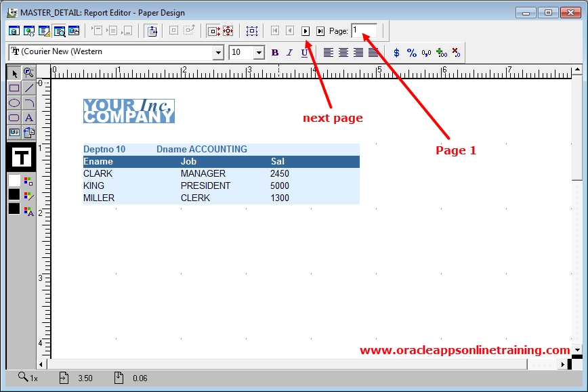Image resolution: width=588 pixels, height=392 pixels.
Task: Select the Rectangle tool
Action: click(x=14, y=88)
